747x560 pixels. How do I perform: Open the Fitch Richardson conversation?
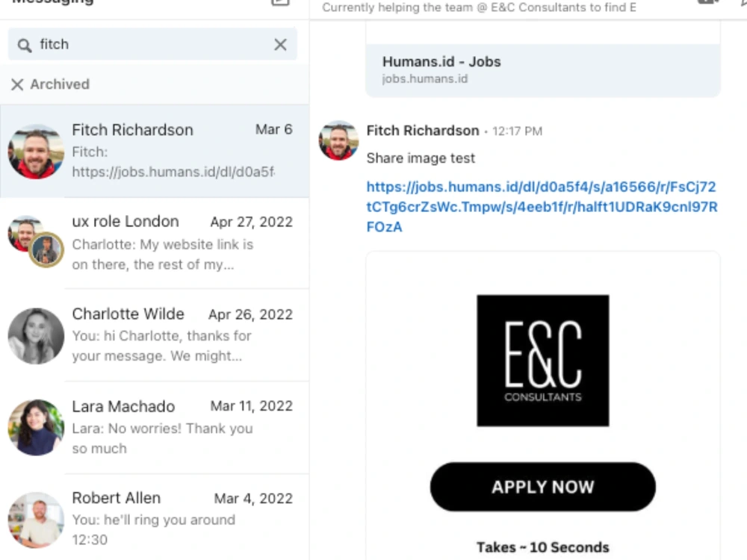[155, 151]
